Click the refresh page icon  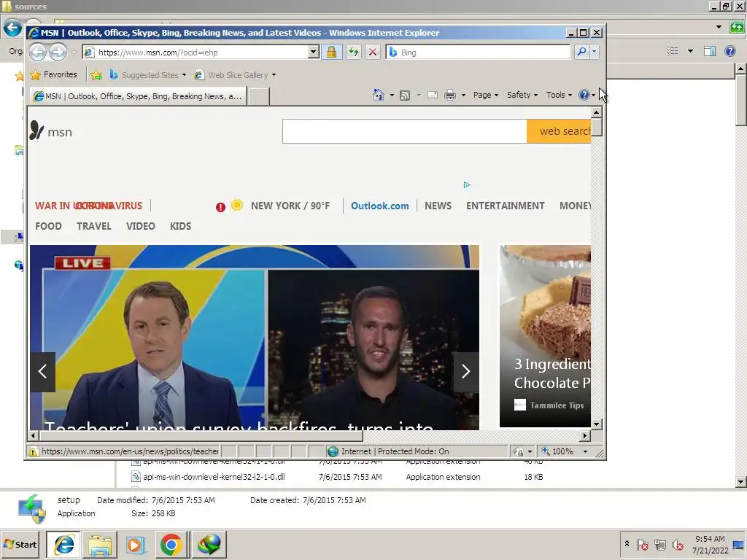click(x=353, y=52)
